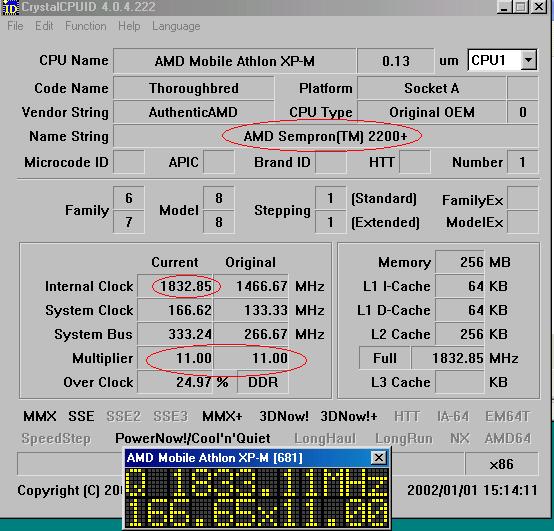Click the AMD Sempron(TM) 2200+ name string
Viewport: 554px width, 531px height.
(325, 136)
